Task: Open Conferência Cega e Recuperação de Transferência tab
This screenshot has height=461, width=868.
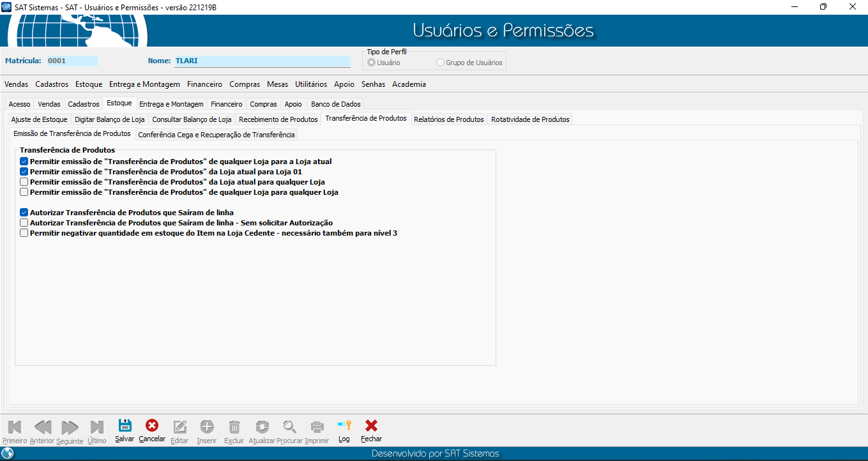Action: (216, 135)
